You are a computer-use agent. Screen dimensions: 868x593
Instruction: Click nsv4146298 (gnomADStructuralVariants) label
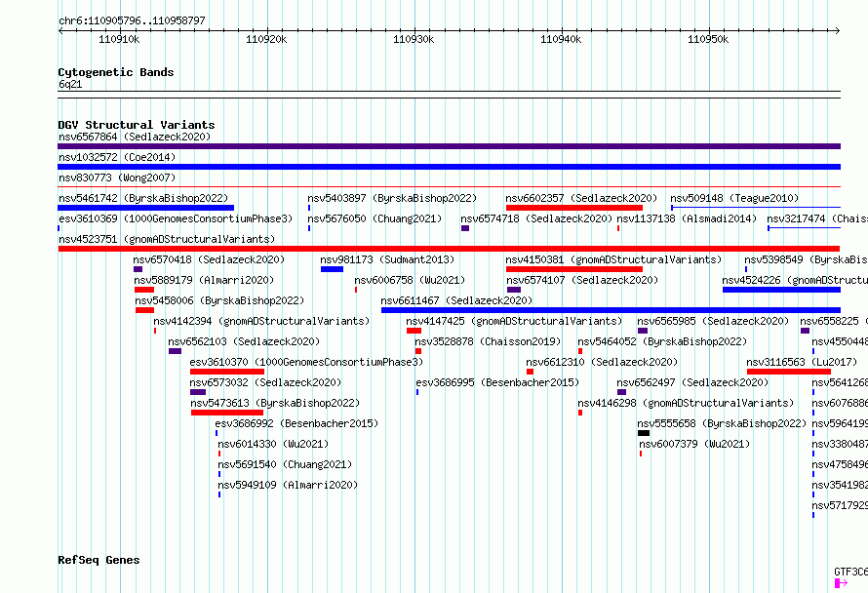point(686,403)
